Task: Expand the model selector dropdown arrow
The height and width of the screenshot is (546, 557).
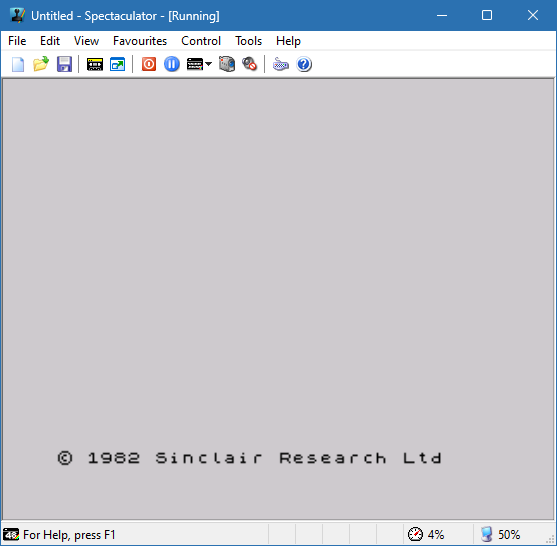Action: (209, 64)
